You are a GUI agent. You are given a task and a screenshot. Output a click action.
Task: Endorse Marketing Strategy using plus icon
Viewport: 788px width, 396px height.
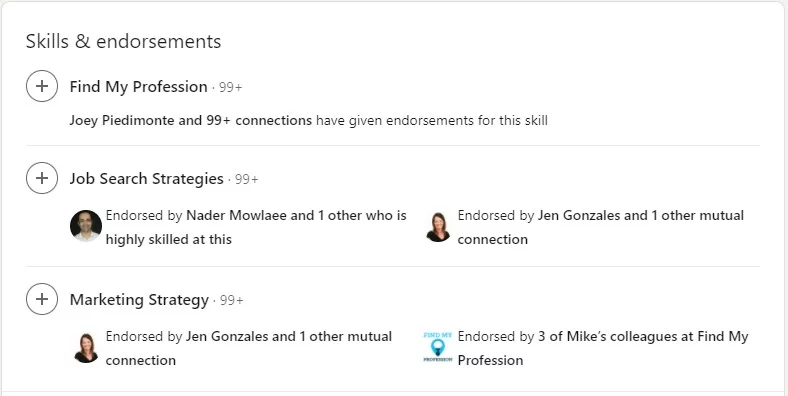click(42, 299)
